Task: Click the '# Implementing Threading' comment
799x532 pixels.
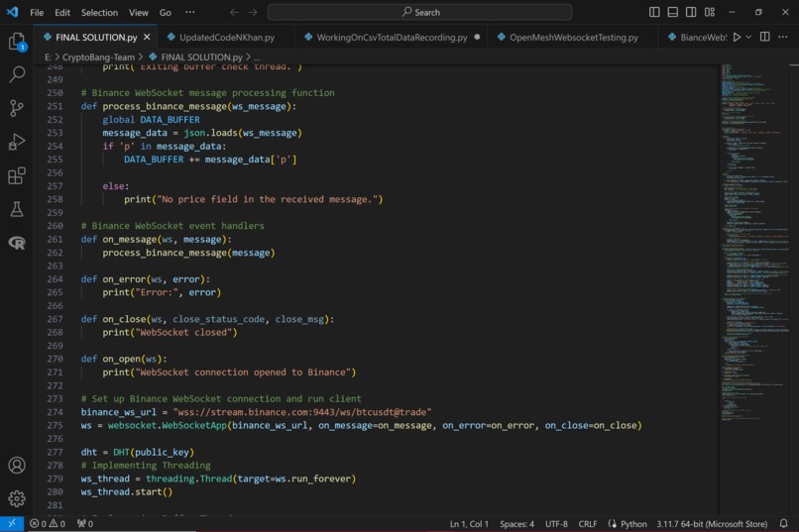Action: (146, 466)
